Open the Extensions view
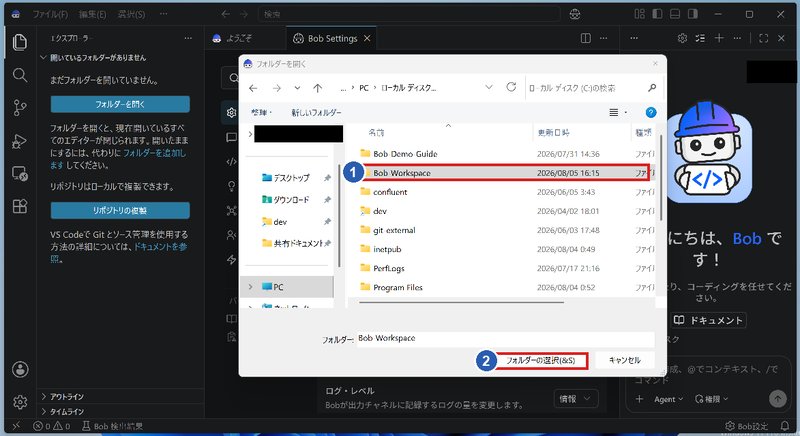 click(20, 206)
